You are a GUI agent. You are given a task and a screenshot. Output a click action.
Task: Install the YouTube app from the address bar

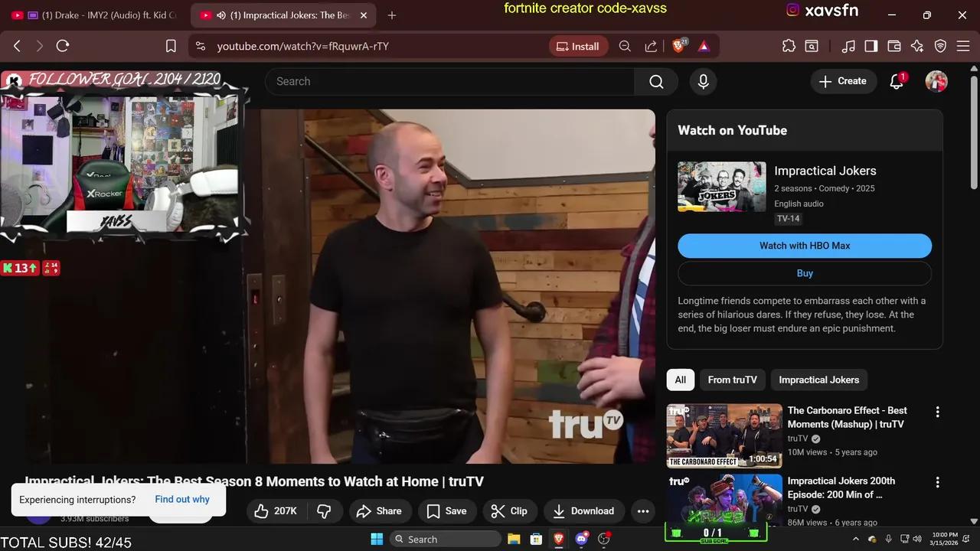[x=579, y=46]
